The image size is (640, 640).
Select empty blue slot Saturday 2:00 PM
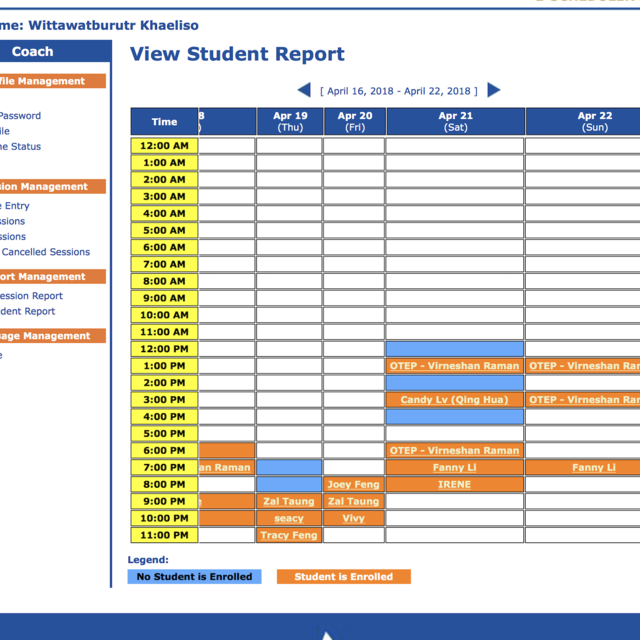(x=454, y=383)
